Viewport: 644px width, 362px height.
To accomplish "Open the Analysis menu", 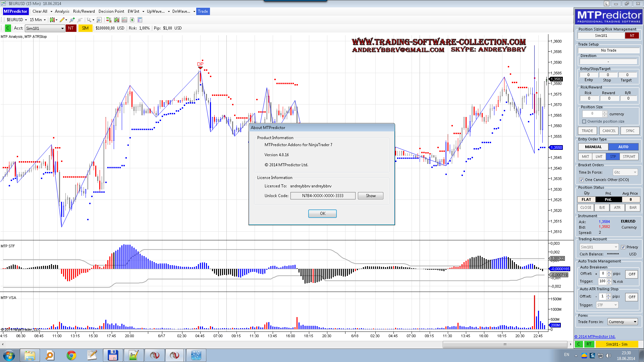I will [x=62, y=11].
